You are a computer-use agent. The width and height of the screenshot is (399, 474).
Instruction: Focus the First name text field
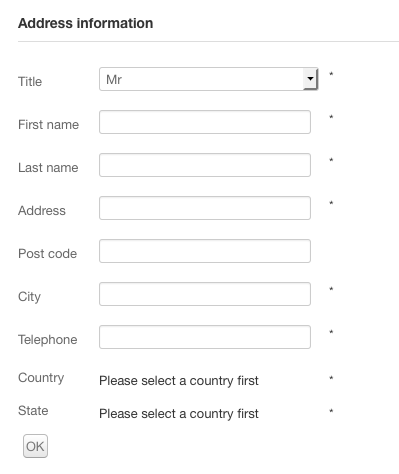[205, 122]
